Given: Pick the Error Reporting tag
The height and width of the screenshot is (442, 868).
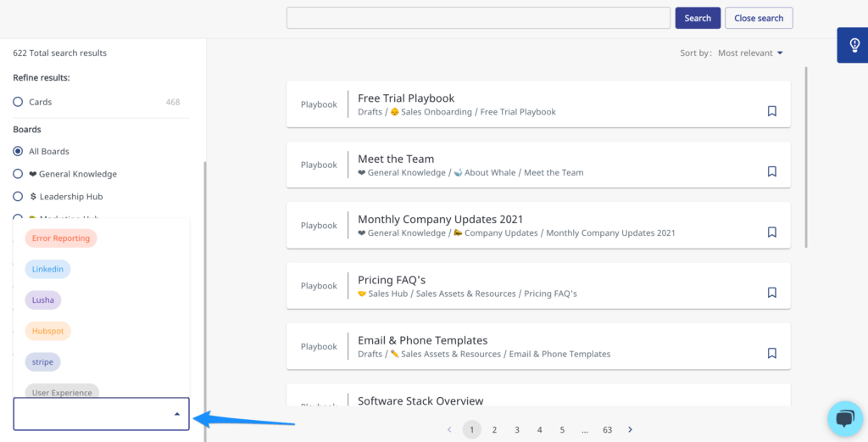Looking at the screenshot, I should 61,238.
